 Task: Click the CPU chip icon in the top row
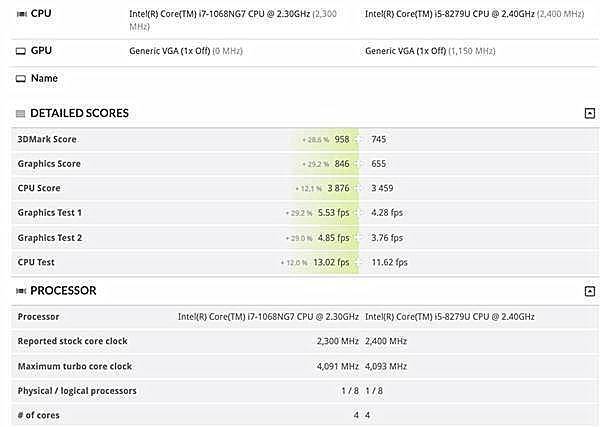click(x=21, y=14)
